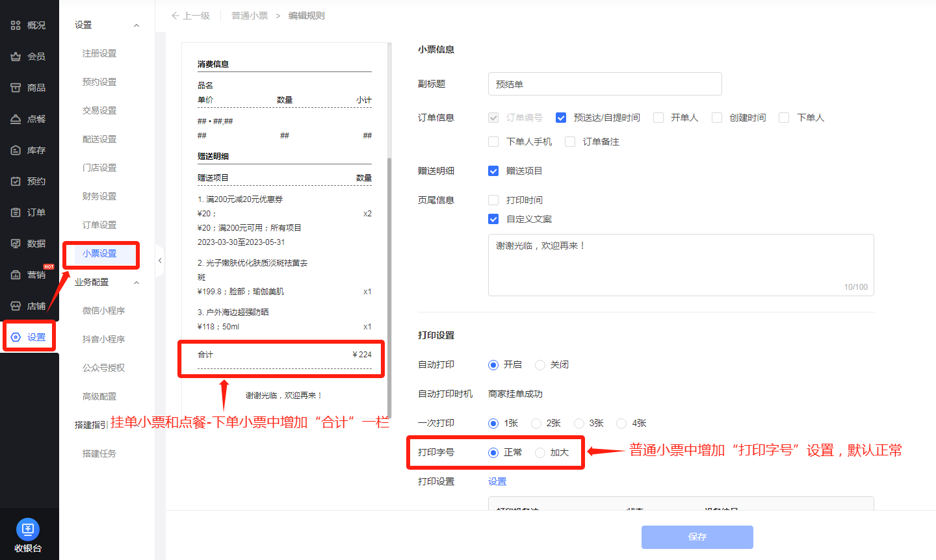
Task: Click the 设置 gear icon in sidebar
Action: (16, 337)
